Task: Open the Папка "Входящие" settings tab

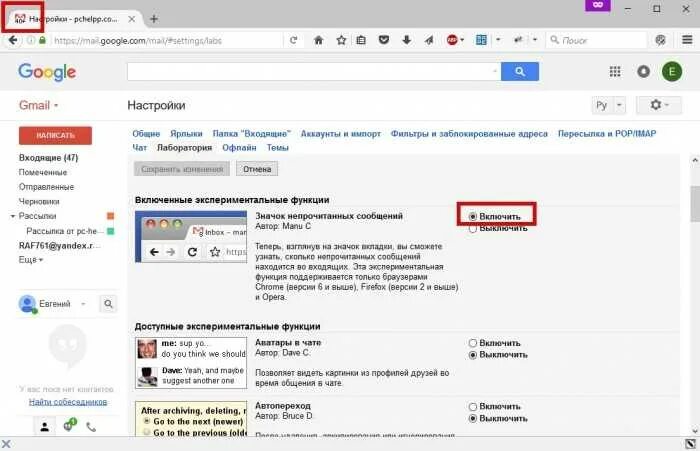Action: [x=251, y=134]
